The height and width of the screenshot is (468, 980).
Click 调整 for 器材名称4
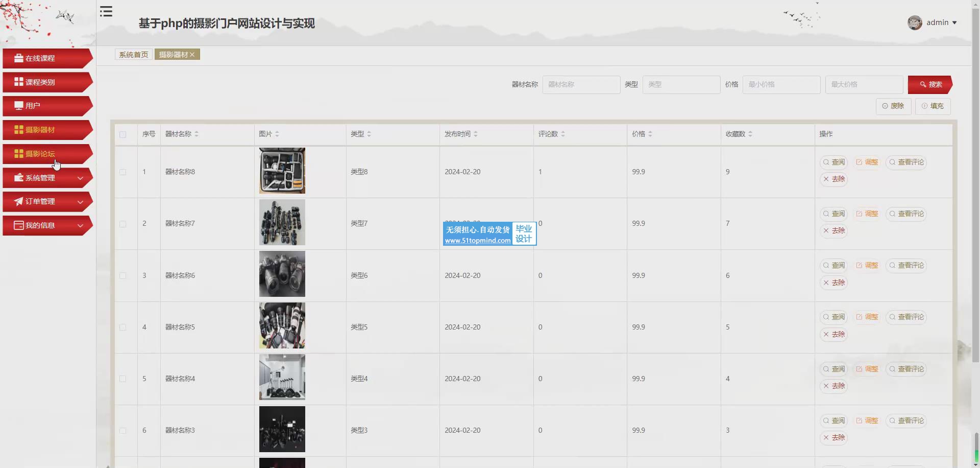tap(867, 369)
